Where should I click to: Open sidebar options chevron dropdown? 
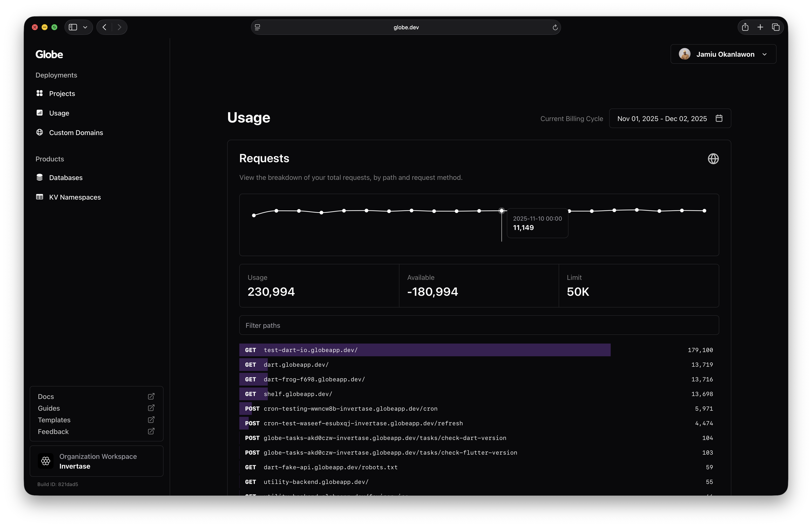coord(85,27)
